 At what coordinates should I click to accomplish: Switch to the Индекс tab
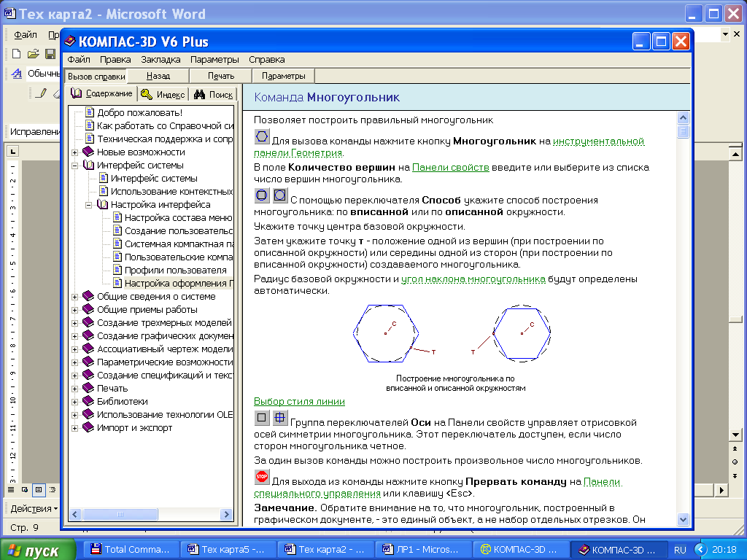[163, 94]
